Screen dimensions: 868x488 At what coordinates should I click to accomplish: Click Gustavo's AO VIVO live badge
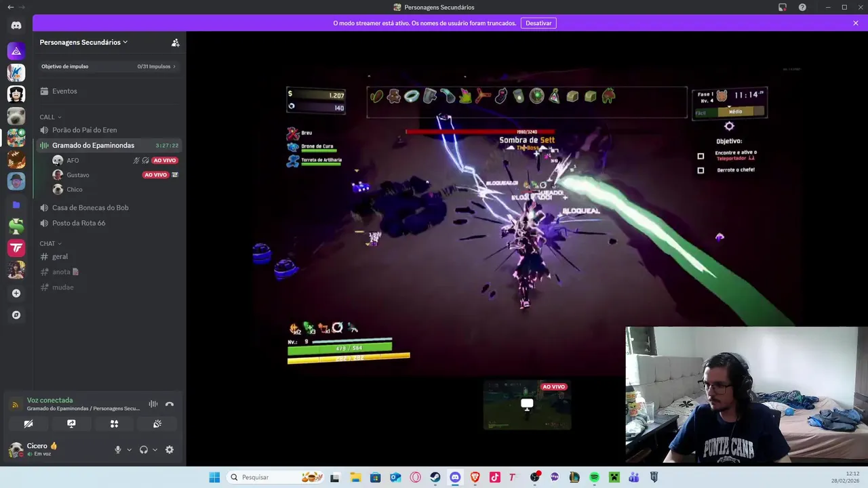[155, 175]
